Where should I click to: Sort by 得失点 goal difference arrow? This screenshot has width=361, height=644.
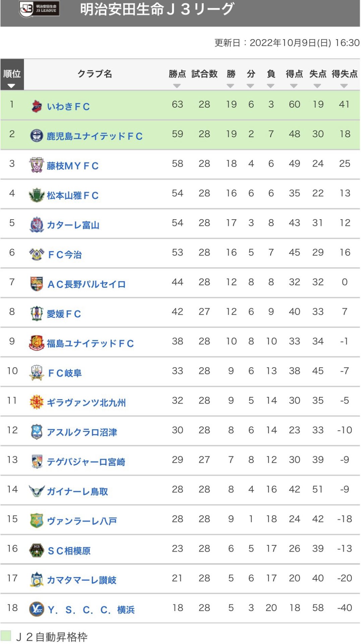[x=344, y=86]
